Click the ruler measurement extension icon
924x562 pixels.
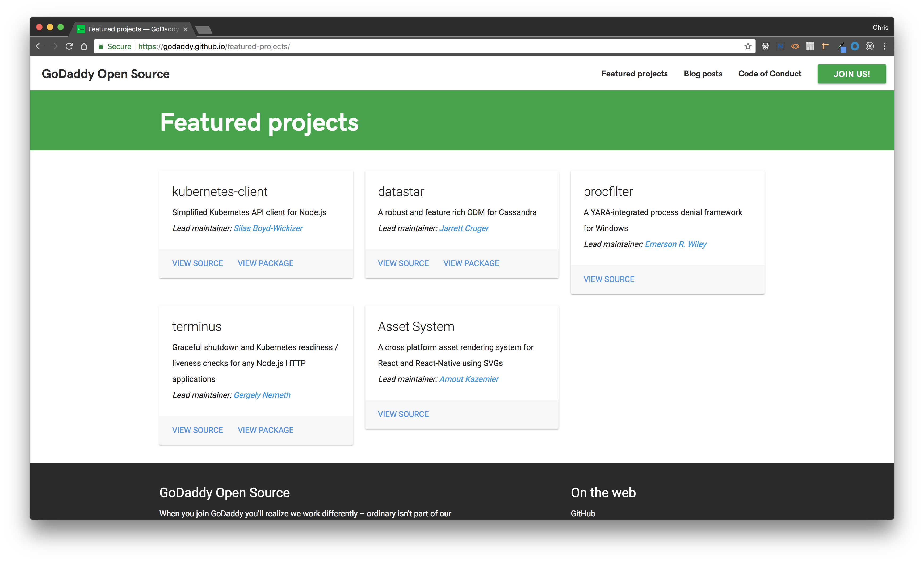[825, 46]
